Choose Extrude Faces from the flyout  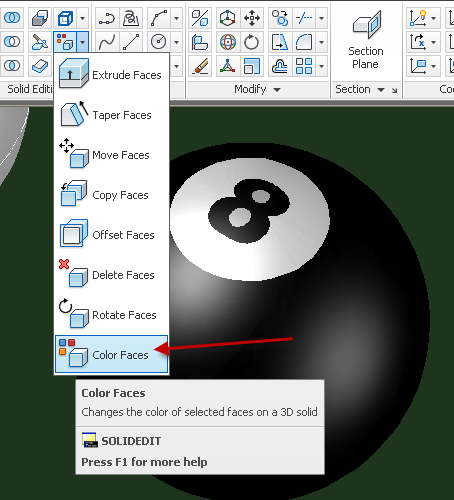pos(111,74)
